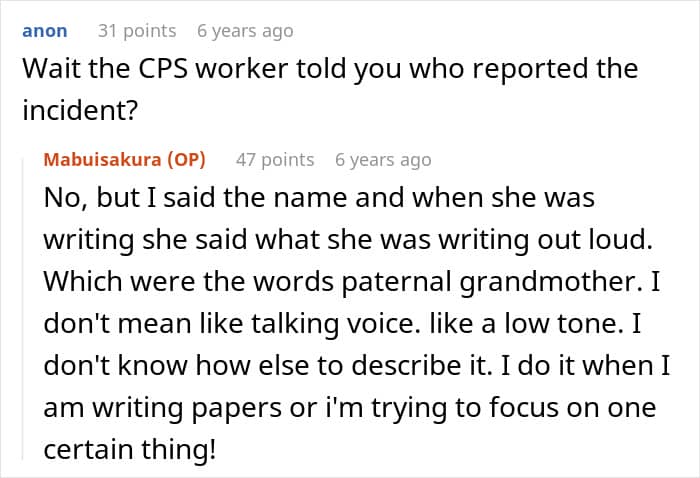Click the 47 points score label
The height and width of the screenshot is (478, 700).
275,160
